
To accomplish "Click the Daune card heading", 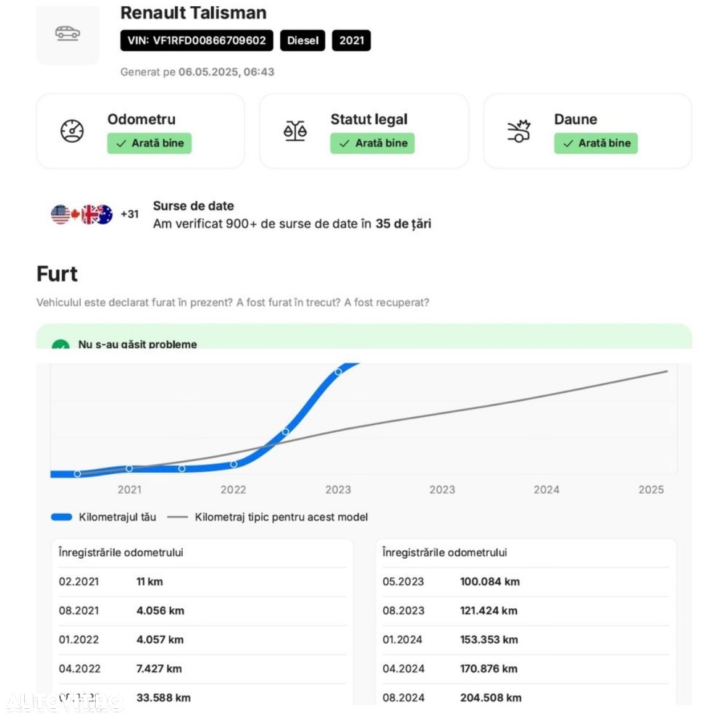I will [575, 119].
